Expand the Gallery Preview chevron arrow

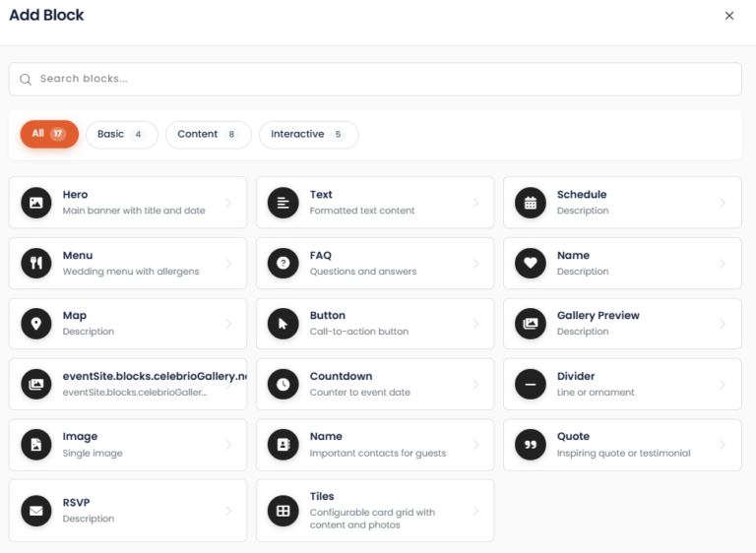pyautogui.click(x=723, y=324)
